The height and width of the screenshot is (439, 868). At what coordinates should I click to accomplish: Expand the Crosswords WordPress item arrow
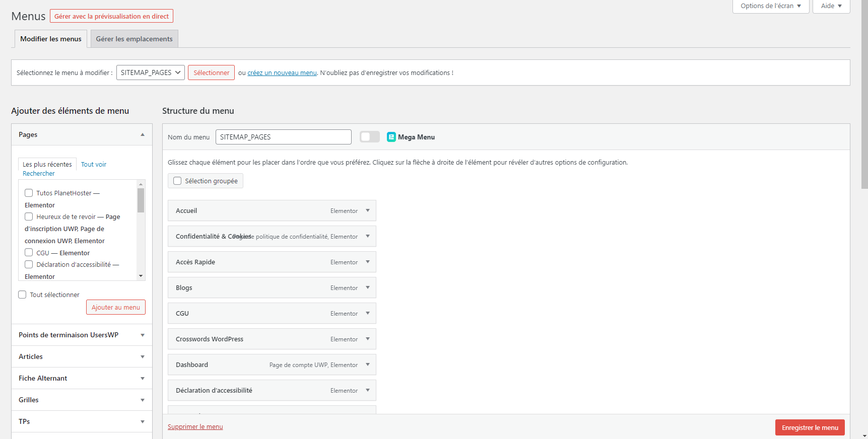coord(368,339)
